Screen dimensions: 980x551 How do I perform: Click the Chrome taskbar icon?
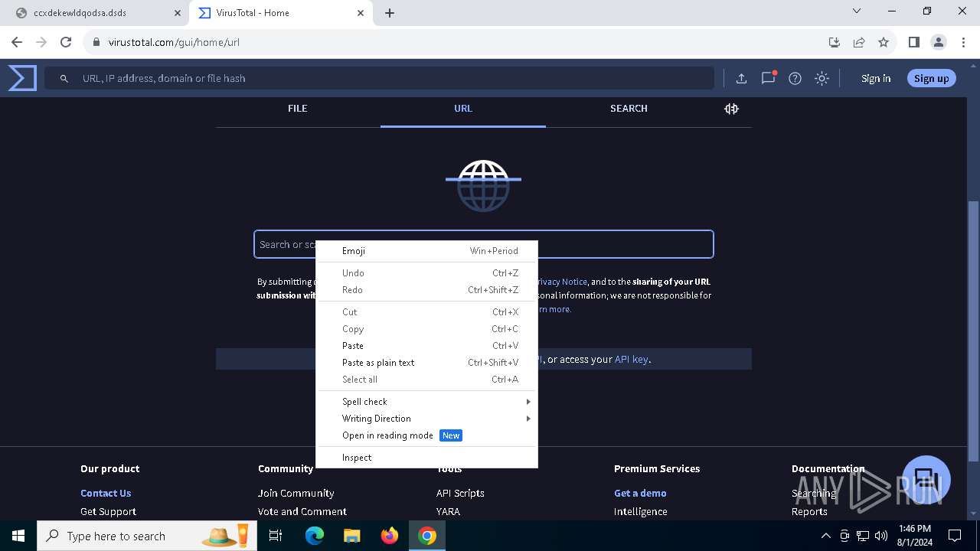pos(427,536)
